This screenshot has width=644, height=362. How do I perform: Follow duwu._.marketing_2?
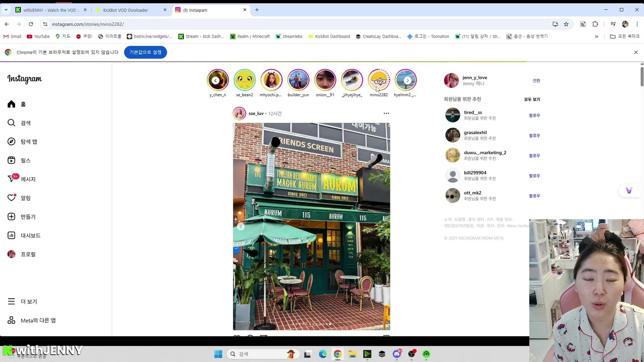click(534, 156)
